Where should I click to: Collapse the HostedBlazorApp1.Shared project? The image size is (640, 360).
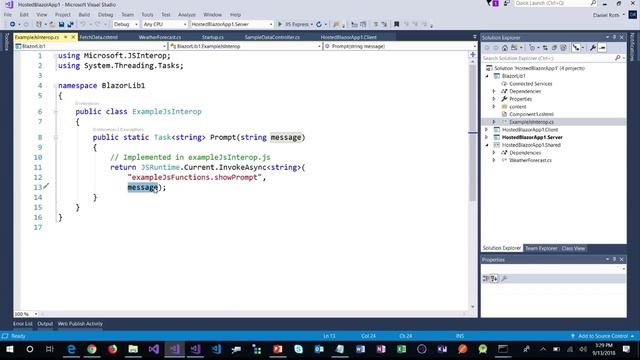[487, 145]
